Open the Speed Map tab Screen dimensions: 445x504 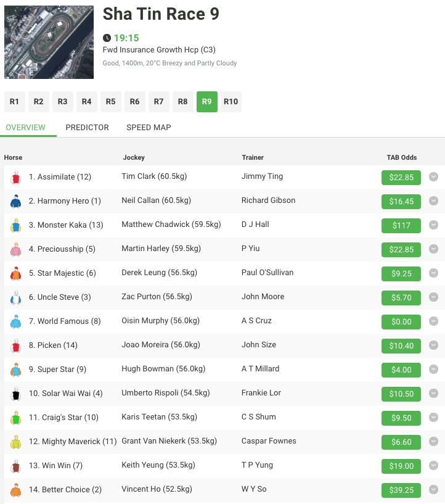(x=149, y=127)
